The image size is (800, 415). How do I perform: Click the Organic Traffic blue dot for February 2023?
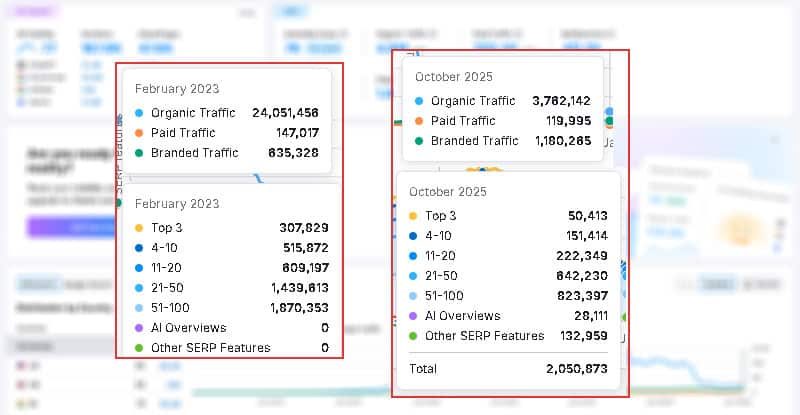click(x=139, y=113)
